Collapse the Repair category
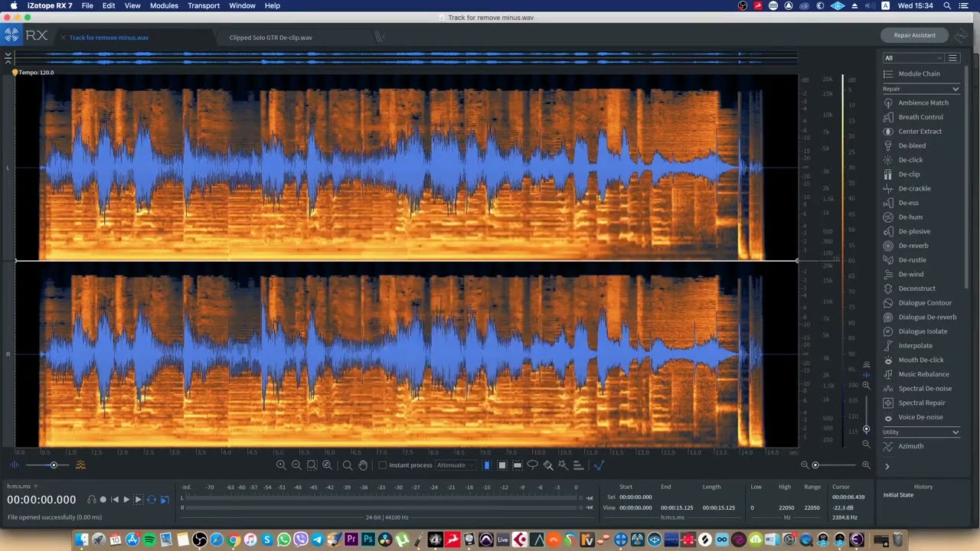This screenshot has height=551, width=980. pos(955,89)
